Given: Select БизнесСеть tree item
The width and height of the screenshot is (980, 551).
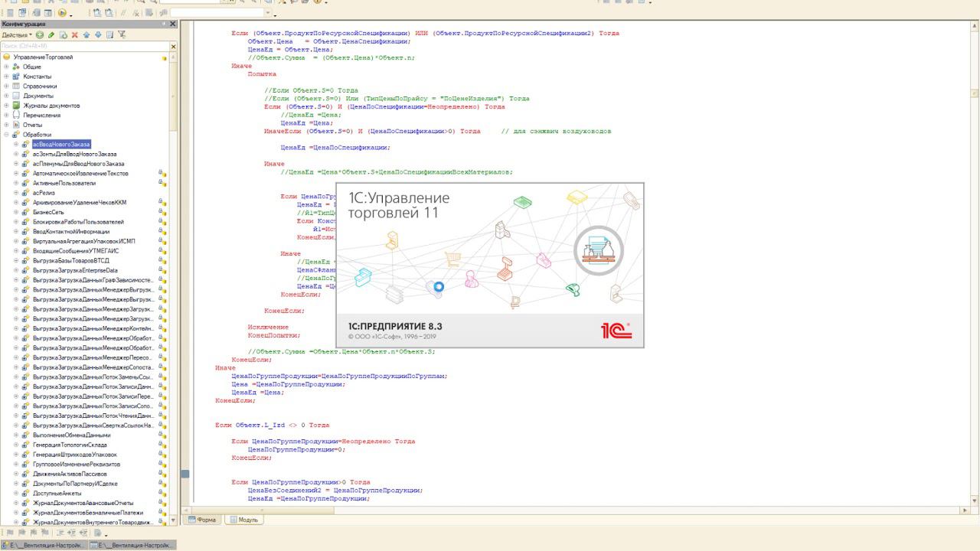Looking at the screenshot, I should 47,212.
